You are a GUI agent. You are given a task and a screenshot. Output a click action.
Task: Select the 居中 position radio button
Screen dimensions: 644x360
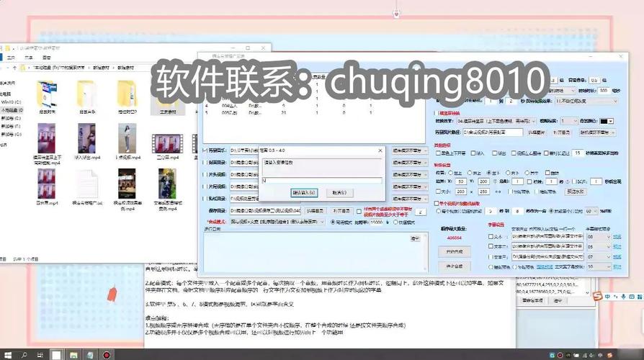[x=527, y=173]
